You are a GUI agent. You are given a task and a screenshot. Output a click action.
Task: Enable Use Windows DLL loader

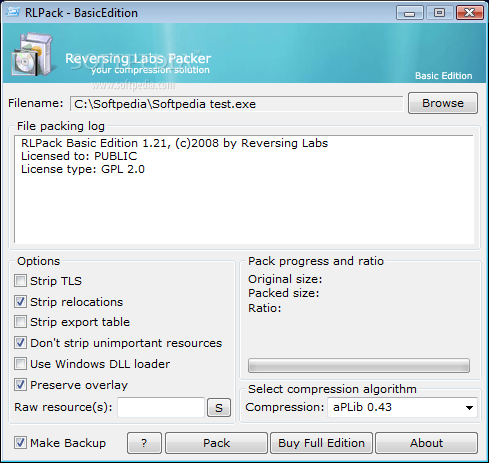(20, 364)
